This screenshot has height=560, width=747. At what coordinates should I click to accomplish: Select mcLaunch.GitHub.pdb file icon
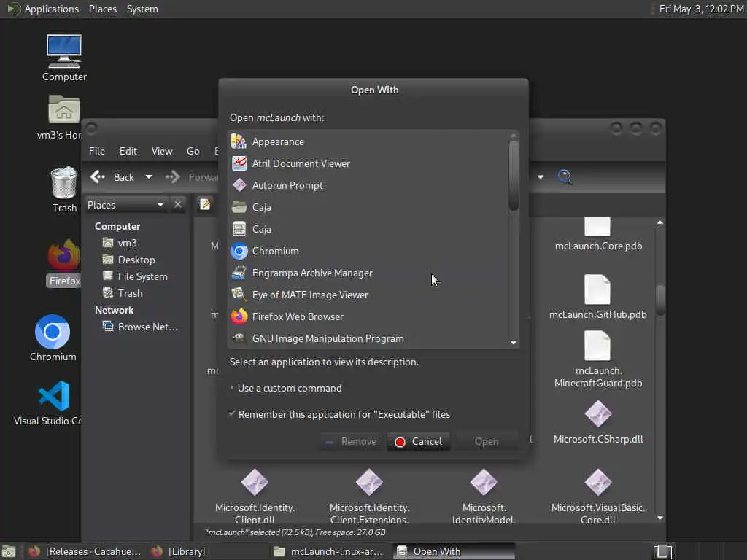(x=597, y=289)
